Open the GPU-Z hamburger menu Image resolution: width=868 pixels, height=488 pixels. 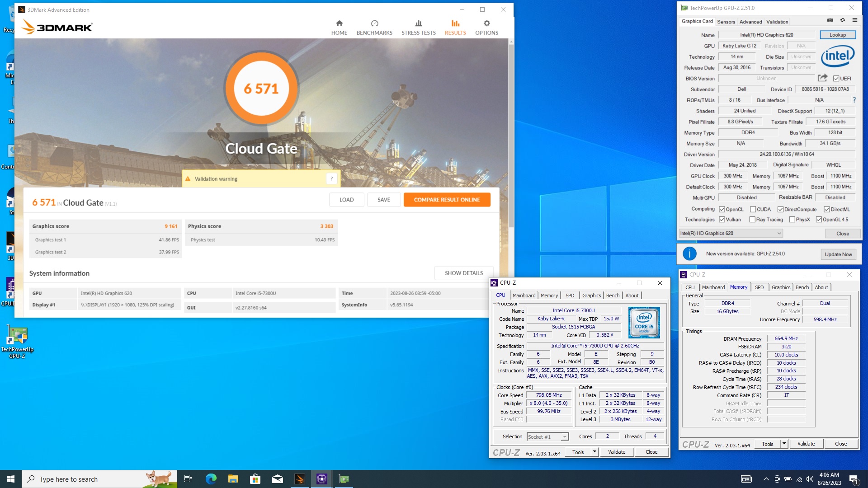pos(855,20)
